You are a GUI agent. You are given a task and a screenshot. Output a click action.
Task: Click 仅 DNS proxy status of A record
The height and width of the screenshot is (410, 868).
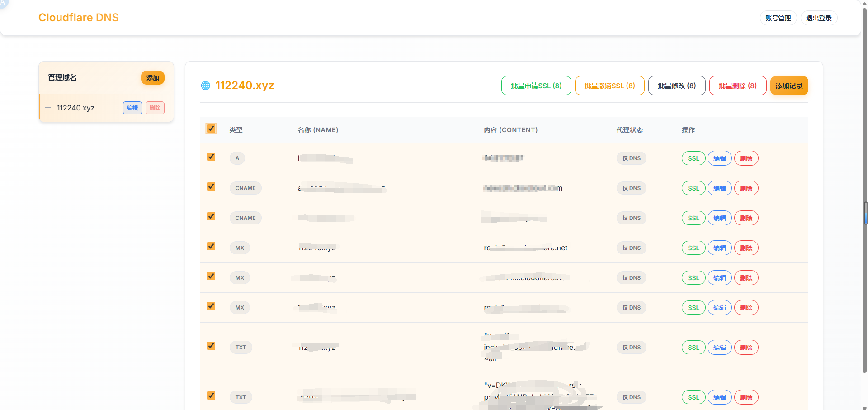[631, 158]
